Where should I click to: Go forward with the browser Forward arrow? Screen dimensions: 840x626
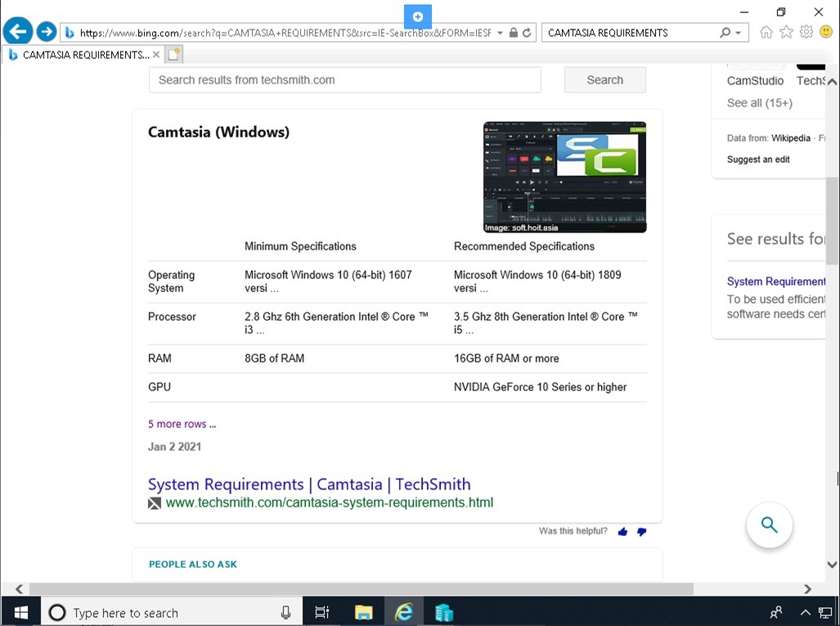47,32
